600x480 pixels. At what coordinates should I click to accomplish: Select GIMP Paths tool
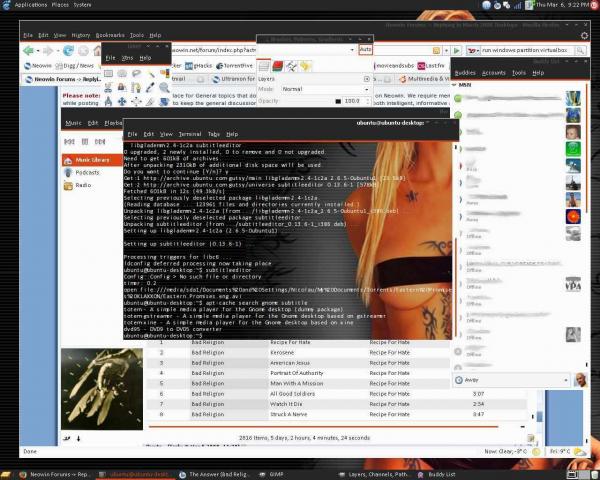(x=136, y=88)
